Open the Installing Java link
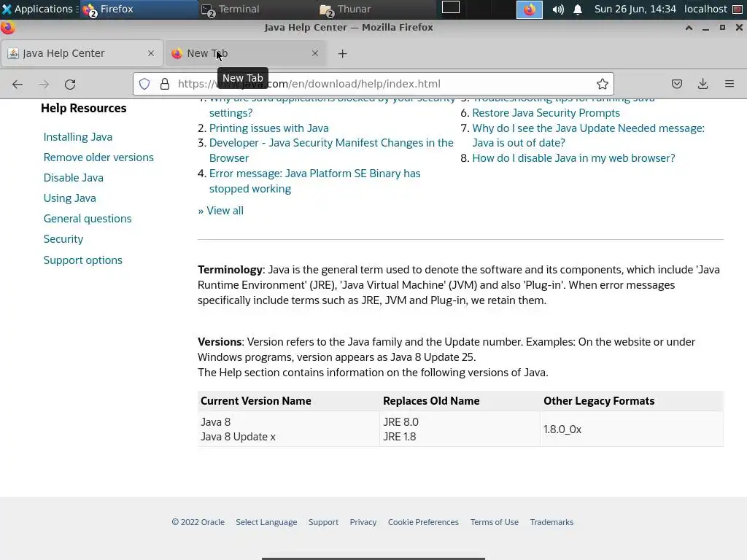747x560 pixels. point(77,136)
